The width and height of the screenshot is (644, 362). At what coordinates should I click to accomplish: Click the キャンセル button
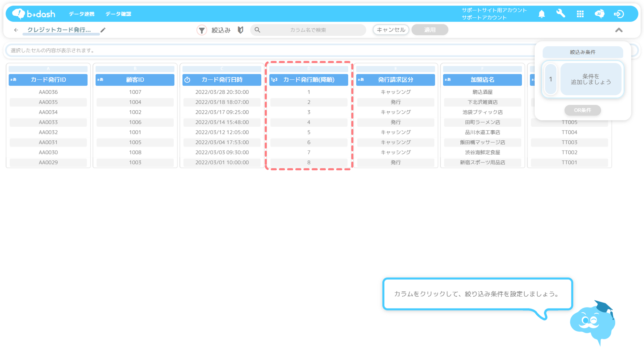391,30
